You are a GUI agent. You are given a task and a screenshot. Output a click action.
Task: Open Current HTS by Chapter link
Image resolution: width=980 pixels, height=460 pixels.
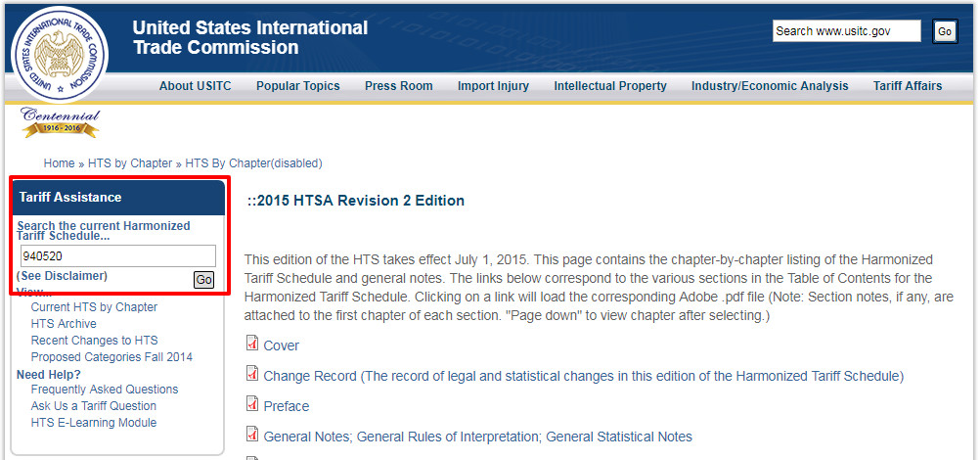pyautogui.click(x=94, y=307)
